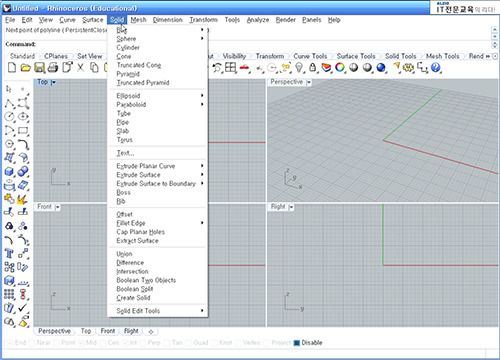Toggle the Disable osnap checkbox
500x360 pixels.
(x=297, y=343)
